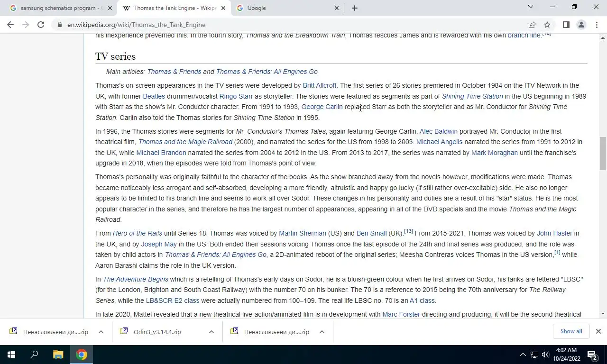The height and width of the screenshot is (364, 607).
Task: Click the site lock icon in address bar
Action: (x=59, y=25)
